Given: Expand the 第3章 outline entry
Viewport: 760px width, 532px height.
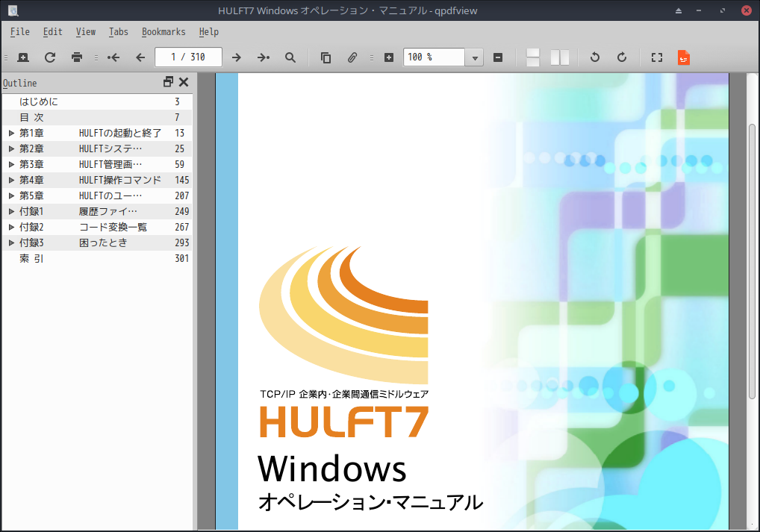Looking at the screenshot, I should pos(12,164).
